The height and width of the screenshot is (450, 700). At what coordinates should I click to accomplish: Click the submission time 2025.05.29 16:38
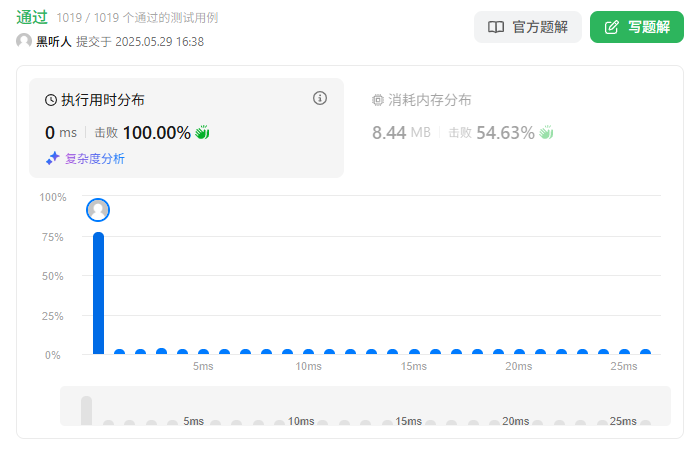159,42
